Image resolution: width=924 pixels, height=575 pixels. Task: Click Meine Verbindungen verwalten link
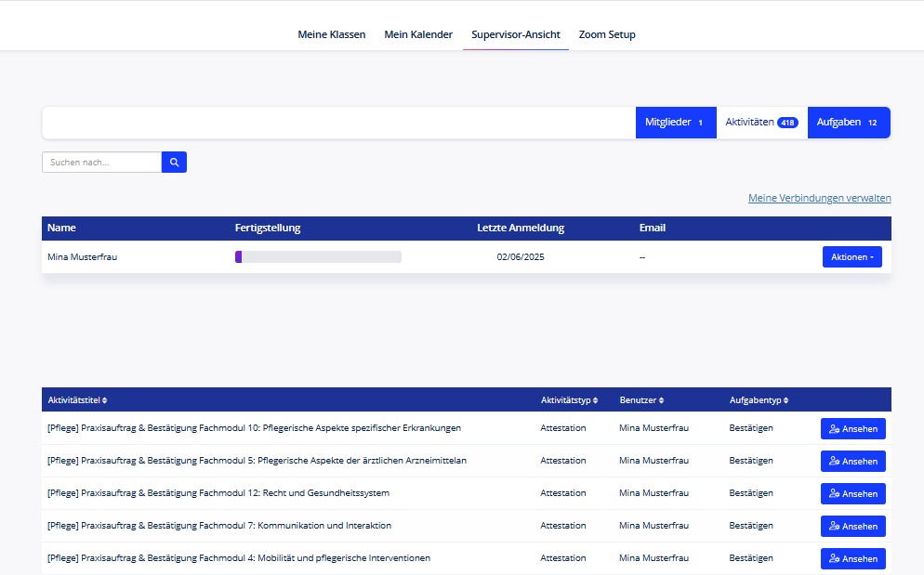pyautogui.click(x=819, y=198)
